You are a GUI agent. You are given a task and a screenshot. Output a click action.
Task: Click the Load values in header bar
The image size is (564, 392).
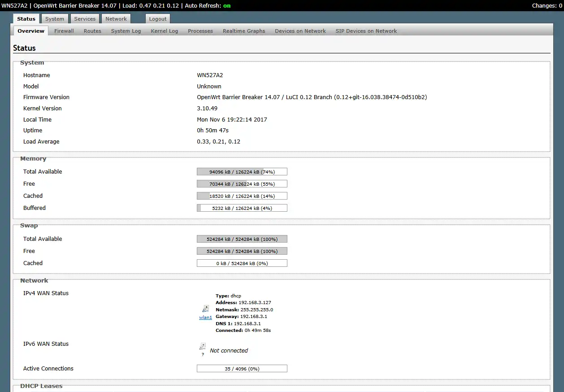(x=151, y=6)
